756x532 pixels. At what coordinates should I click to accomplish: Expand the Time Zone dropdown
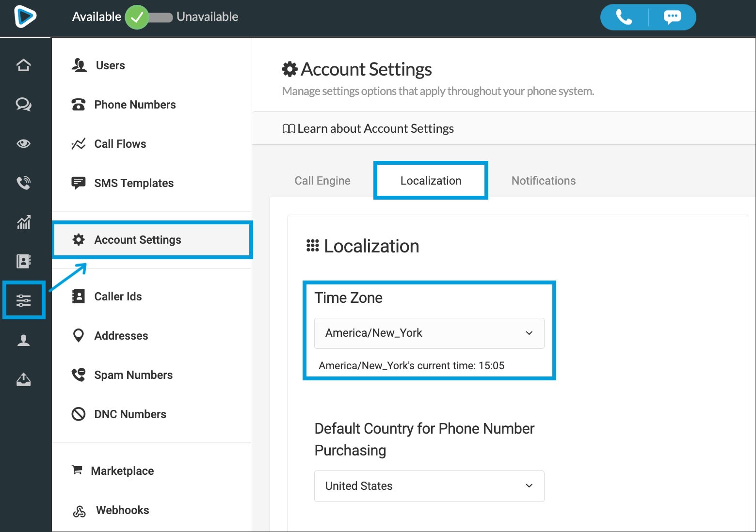coord(429,333)
